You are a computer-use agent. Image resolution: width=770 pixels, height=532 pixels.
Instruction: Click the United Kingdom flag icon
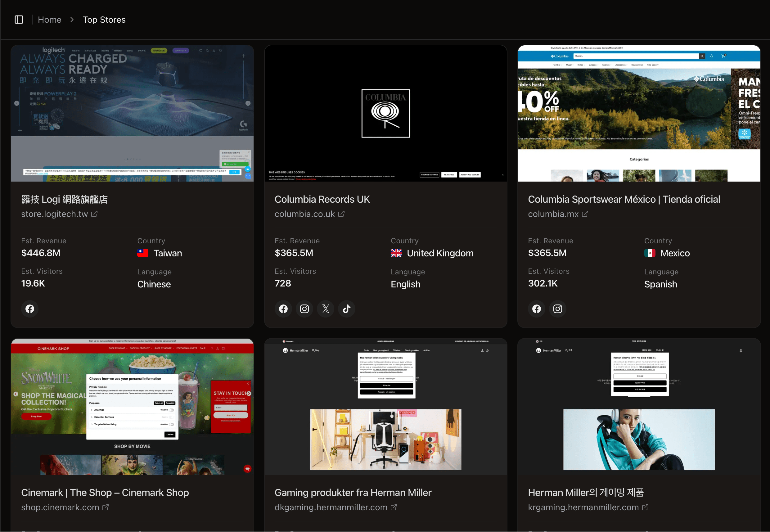(396, 253)
